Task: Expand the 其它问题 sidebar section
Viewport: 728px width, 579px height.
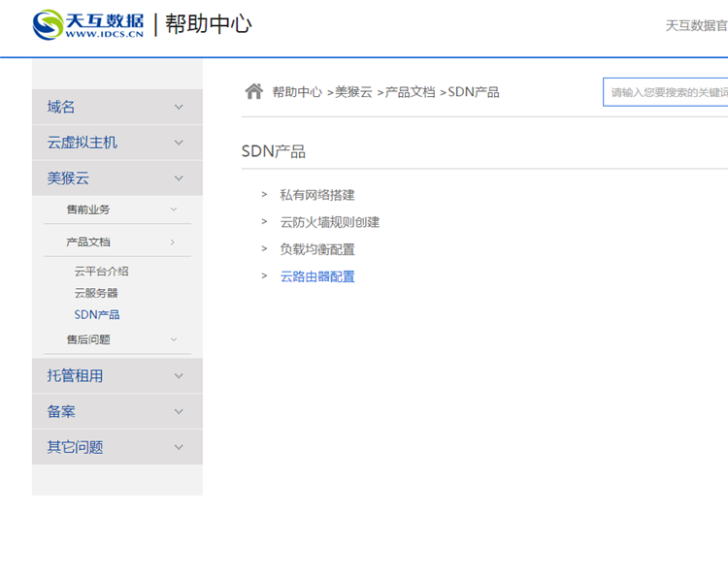Action: [x=117, y=447]
